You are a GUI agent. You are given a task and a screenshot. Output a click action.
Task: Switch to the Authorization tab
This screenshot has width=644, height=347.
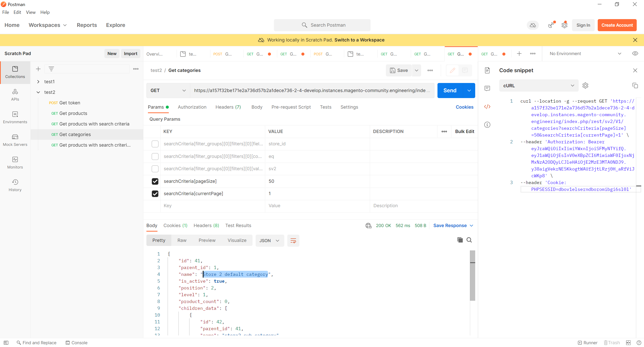click(x=192, y=107)
